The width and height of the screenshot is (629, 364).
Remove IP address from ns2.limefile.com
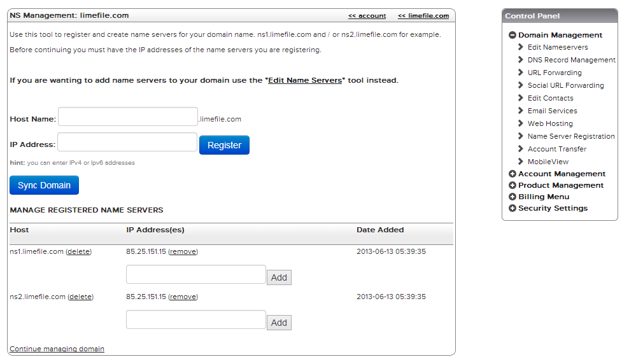[183, 297]
